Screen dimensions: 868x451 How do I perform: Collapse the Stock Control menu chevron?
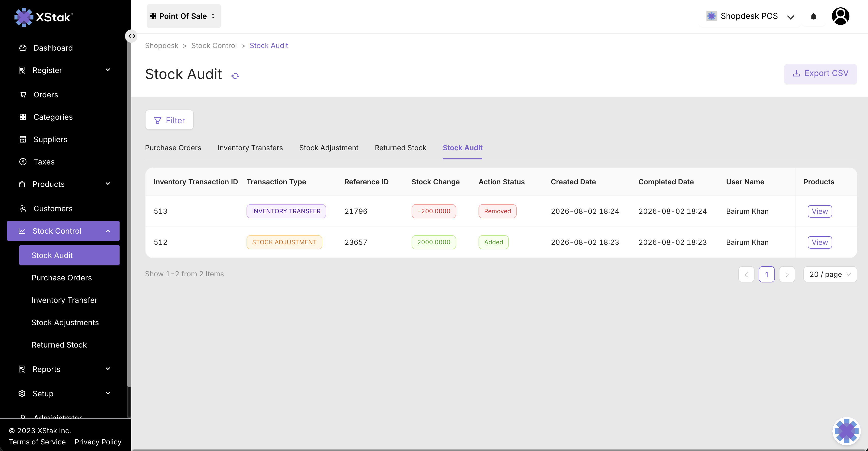click(108, 231)
